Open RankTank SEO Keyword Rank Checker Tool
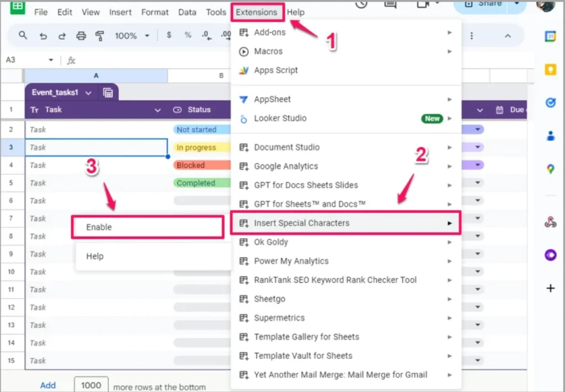 tap(346, 280)
